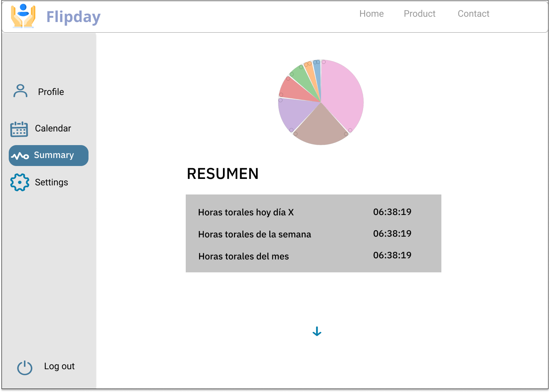
Task: Open the Home navigation link
Action: (371, 14)
